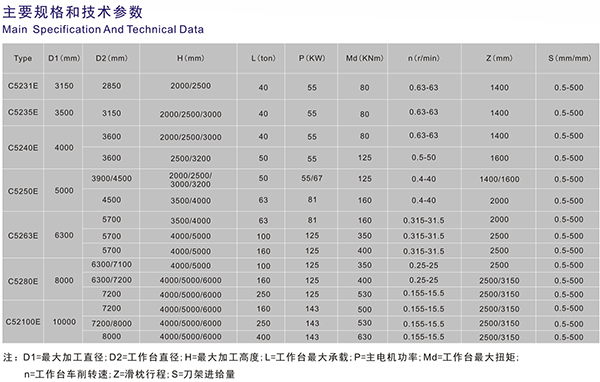Click the Chinese title 主要规格和技术参数

[x=73, y=12]
